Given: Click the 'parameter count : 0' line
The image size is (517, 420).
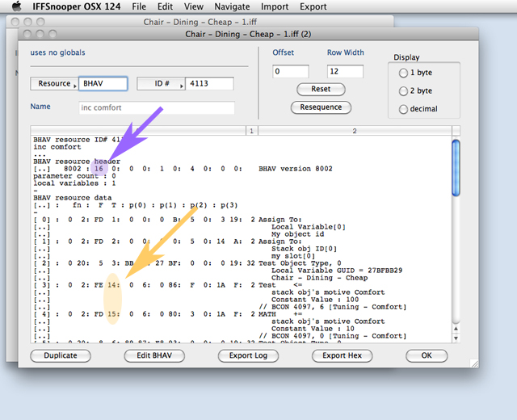Looking at the screenshot, I should pyautogui.click(x=74, y=176).
